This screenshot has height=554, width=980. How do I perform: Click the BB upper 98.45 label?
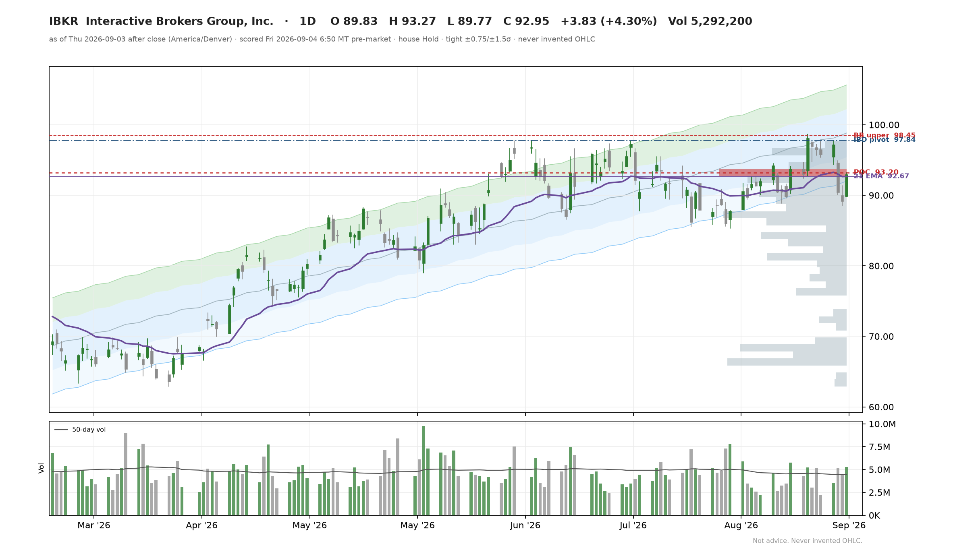[884, 135]
